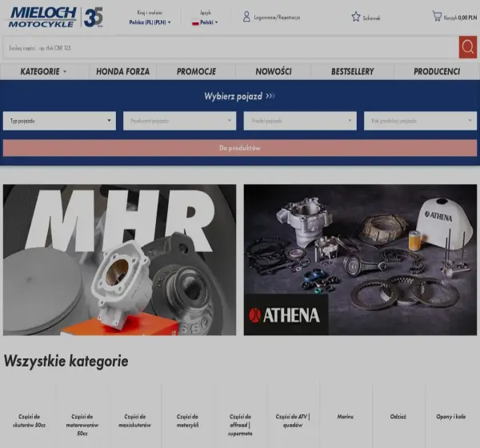The height and width of the screenshot is (448, 480).
Task: Open the Części do motocykli category
Action: point(187,421)
